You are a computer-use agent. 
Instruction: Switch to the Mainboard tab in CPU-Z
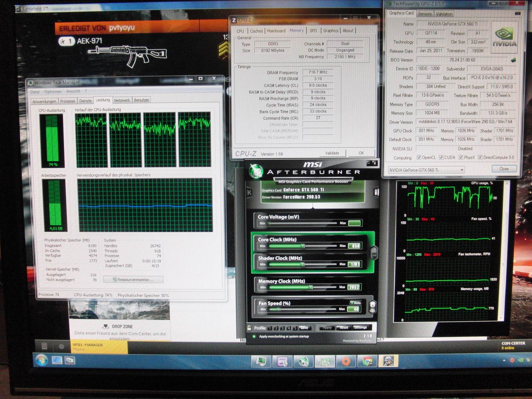[x=276, y=31]
